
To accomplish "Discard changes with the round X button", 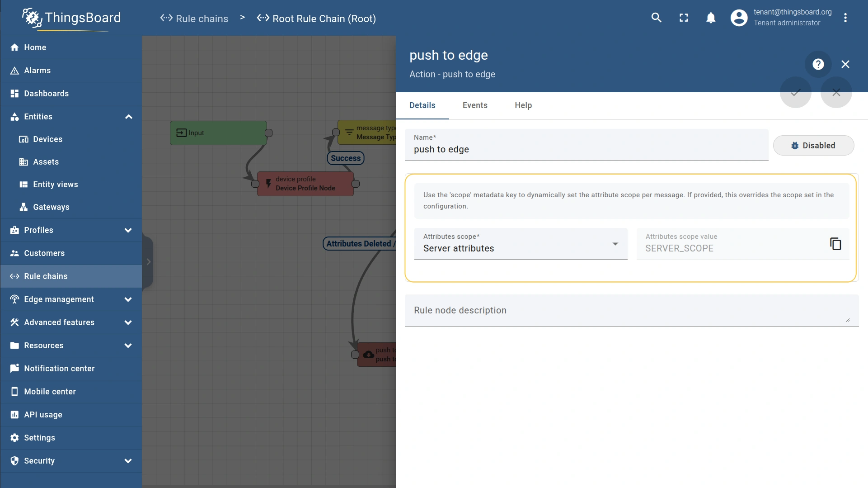I will 836,93.
